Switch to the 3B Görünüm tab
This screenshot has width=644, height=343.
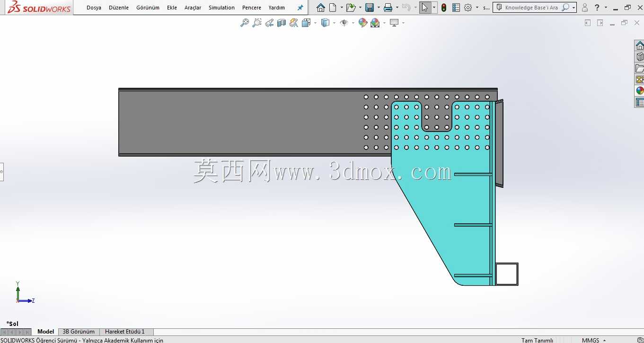coord(79,332)
